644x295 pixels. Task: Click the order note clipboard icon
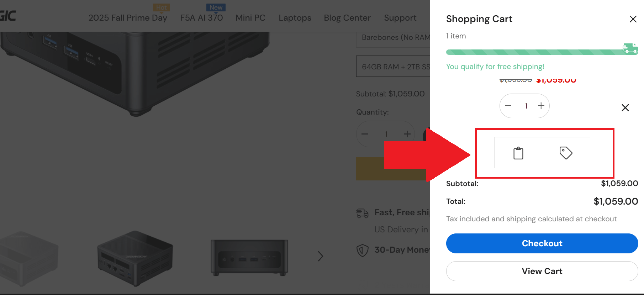[x=518, y=153]
